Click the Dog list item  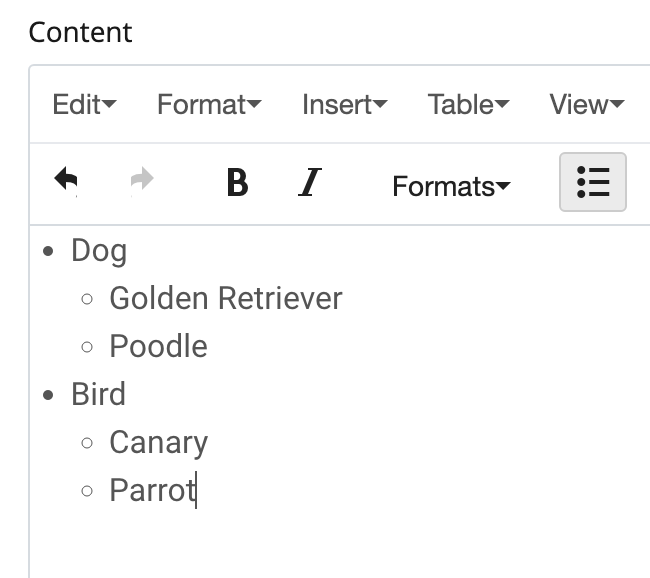99,250
